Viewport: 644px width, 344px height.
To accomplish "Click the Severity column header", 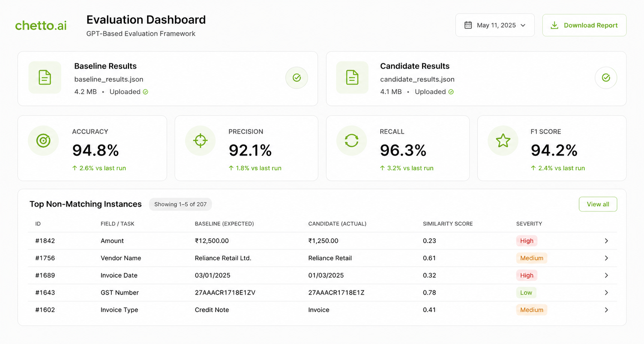I will (529, 224).
